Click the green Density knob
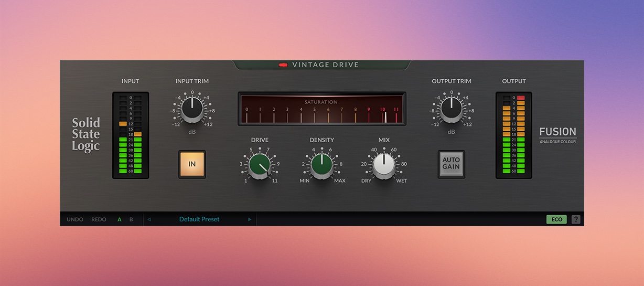This screenshot has height=286, width=644. click(322, 165)
